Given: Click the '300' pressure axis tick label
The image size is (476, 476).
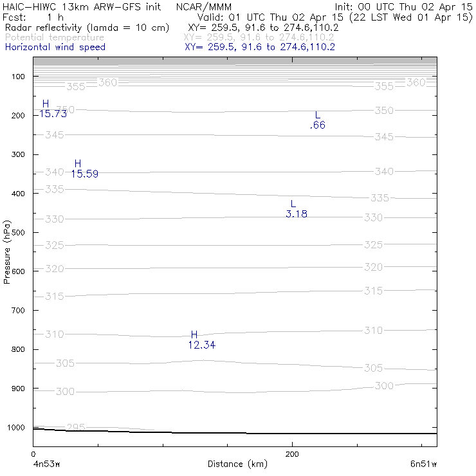Looking at the screenshot, I should click(x=18, y=154).
